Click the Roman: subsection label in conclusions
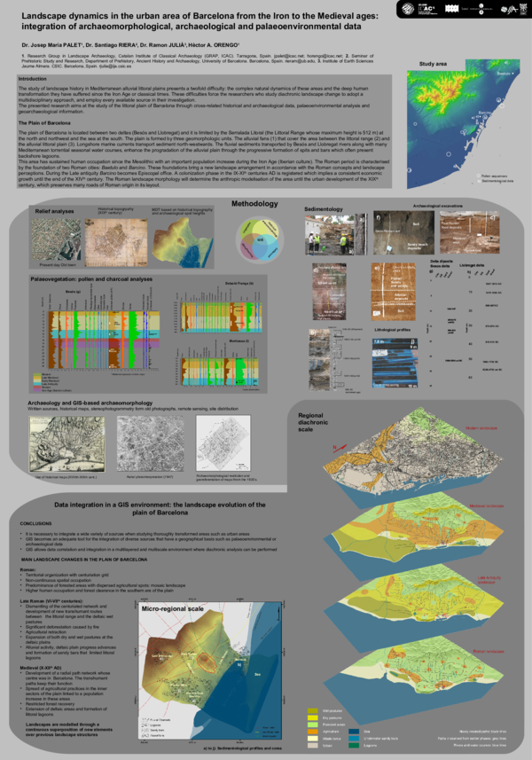532x760 pixels. coord(27,569)
